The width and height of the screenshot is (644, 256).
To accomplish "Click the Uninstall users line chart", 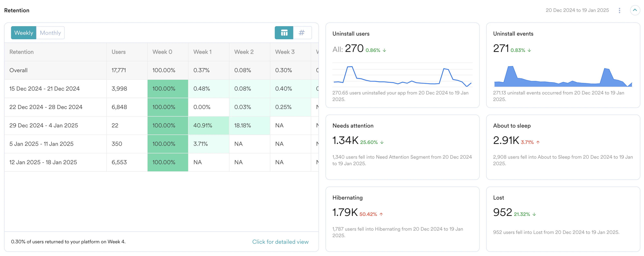I will [402, 75].
